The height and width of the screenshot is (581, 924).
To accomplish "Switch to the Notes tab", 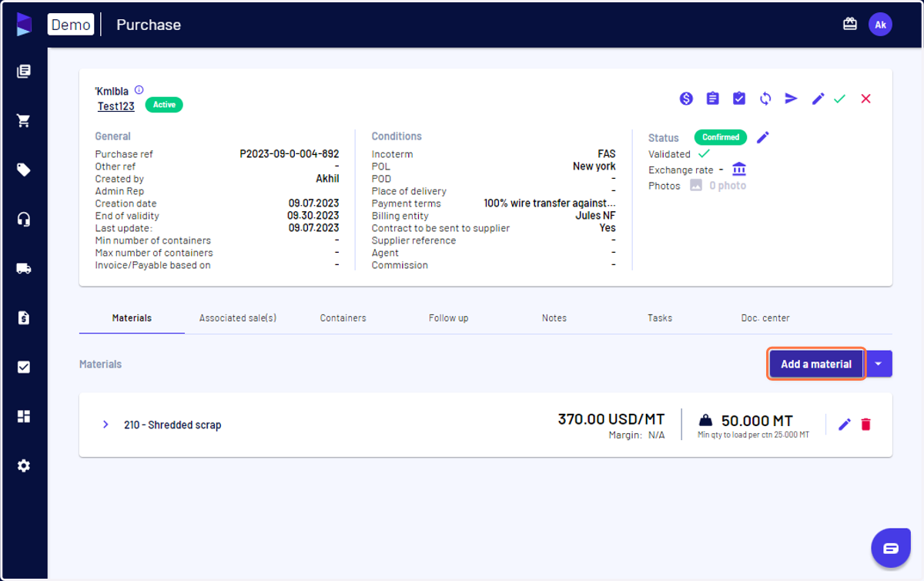I will [x=554, y=317].
